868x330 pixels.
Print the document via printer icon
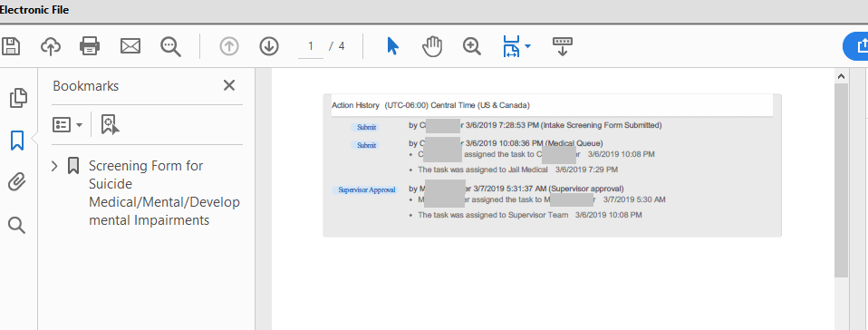[x=90, y=46]
